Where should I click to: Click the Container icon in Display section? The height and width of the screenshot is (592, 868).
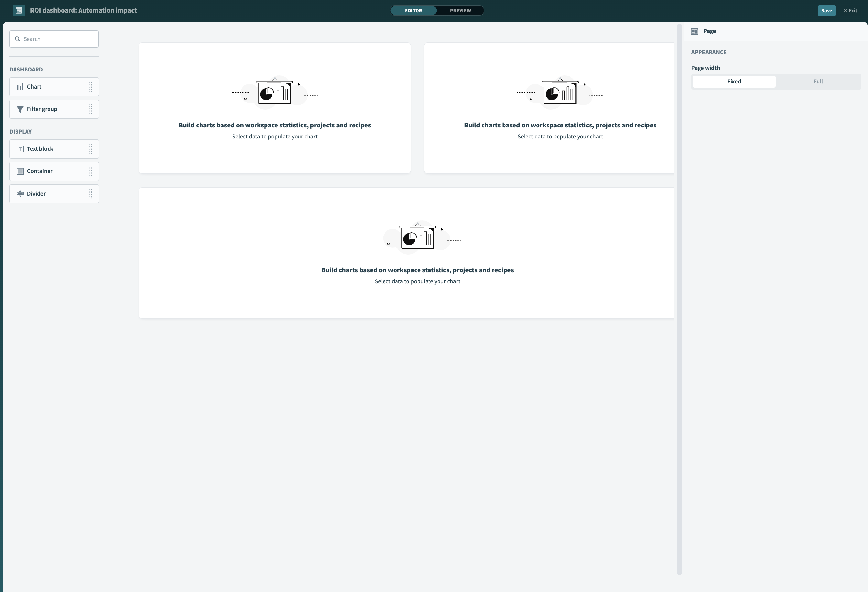tap(20, 171)
